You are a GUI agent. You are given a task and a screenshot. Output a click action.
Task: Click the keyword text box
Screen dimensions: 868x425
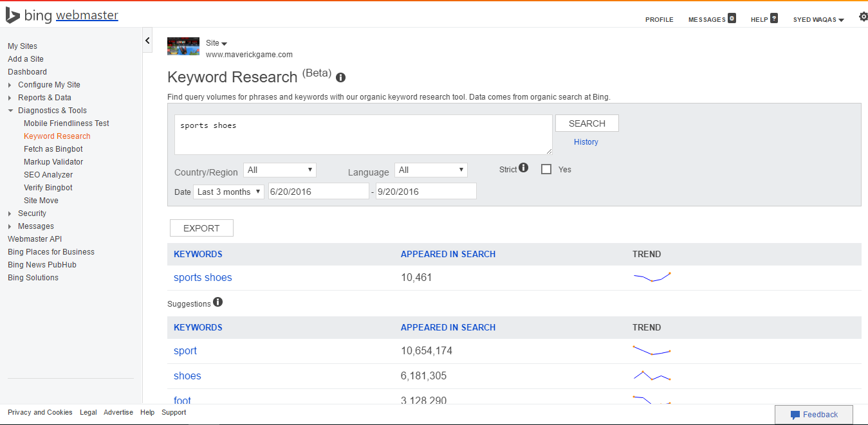tap(364, 135)
